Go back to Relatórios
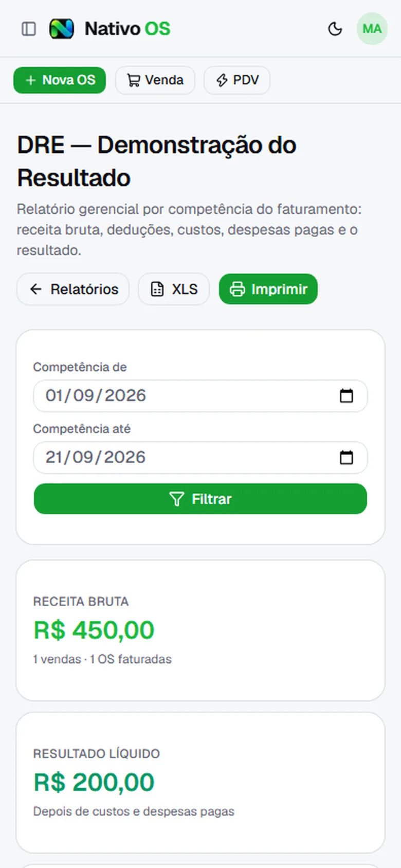This screenshot has width=401, height=868. tap(73, 289)
